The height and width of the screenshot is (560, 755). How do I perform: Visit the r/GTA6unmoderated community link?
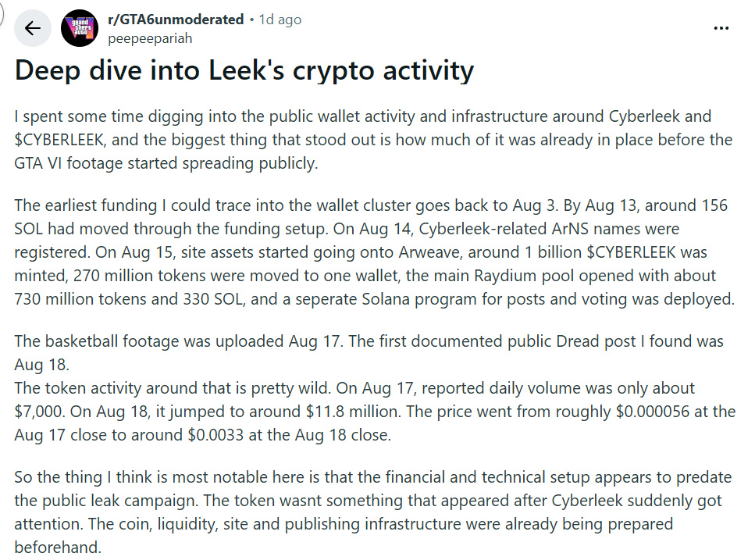pyautogui.click(x=176, y=20)
